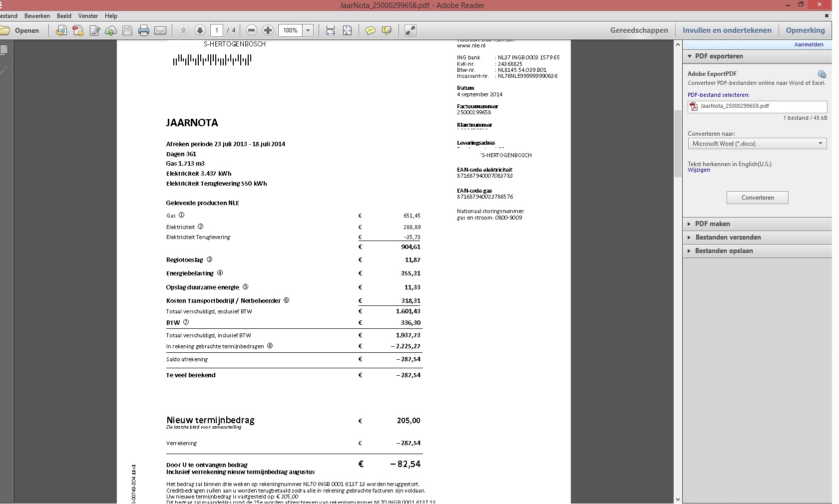This screenshot has width=839, height=504.
Task: Open the zoom percentage dropdown
Action: point(308,30)
